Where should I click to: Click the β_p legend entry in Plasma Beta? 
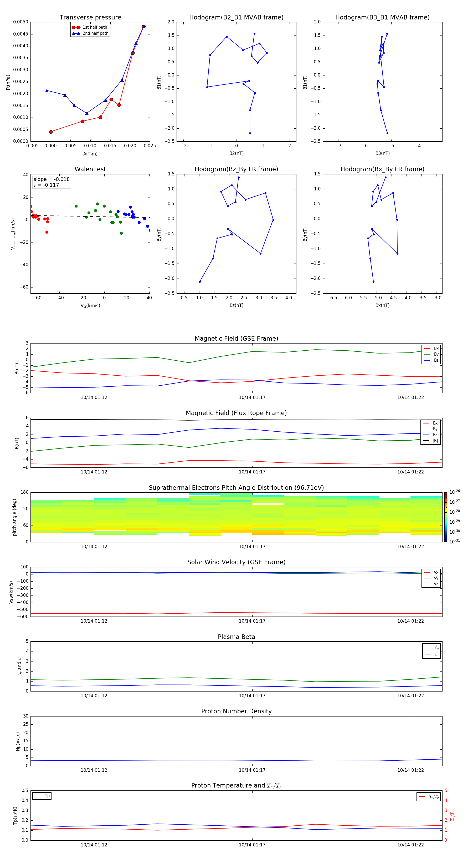point(431,647)
